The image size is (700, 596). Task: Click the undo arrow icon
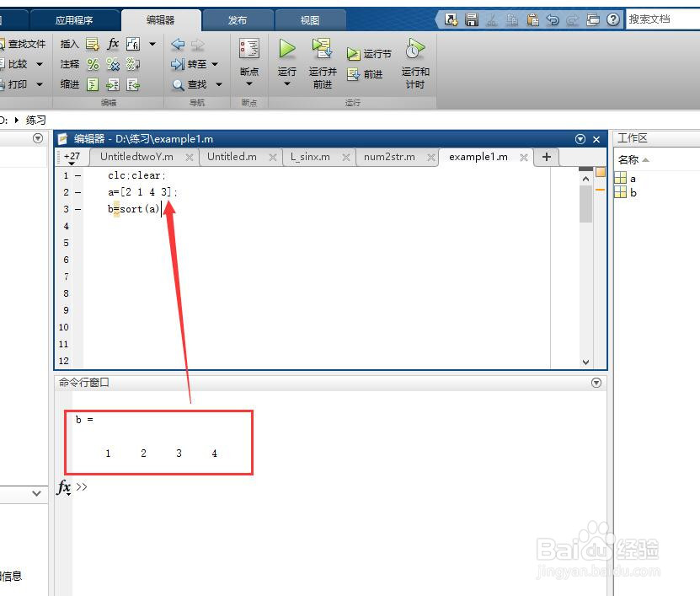(553, 19)
